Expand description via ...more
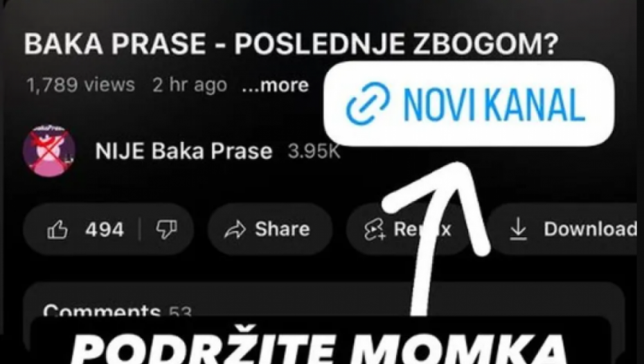The width and height of the screenshot is (644, 364). pyautogui.click(x=275, y=85)
